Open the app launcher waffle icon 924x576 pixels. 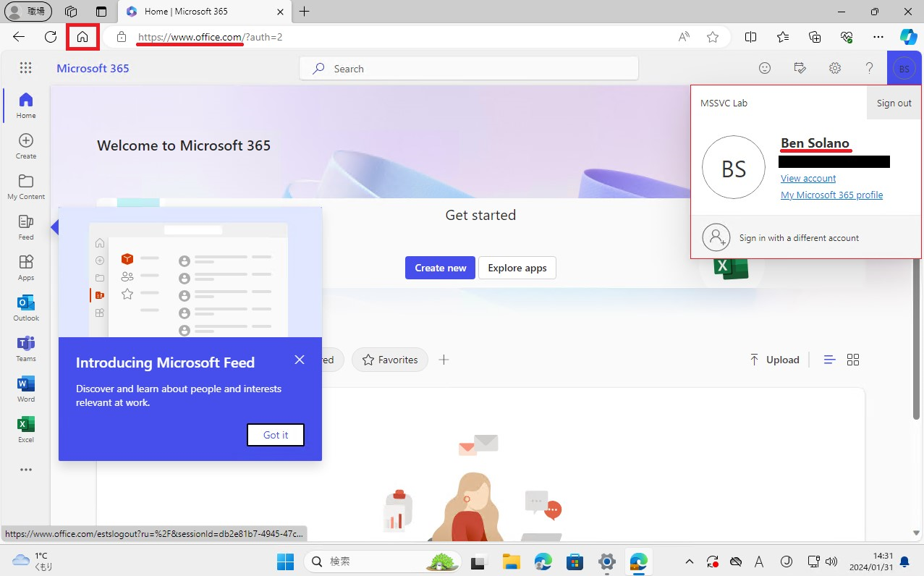pyautogui.click(x=26, y=68)
